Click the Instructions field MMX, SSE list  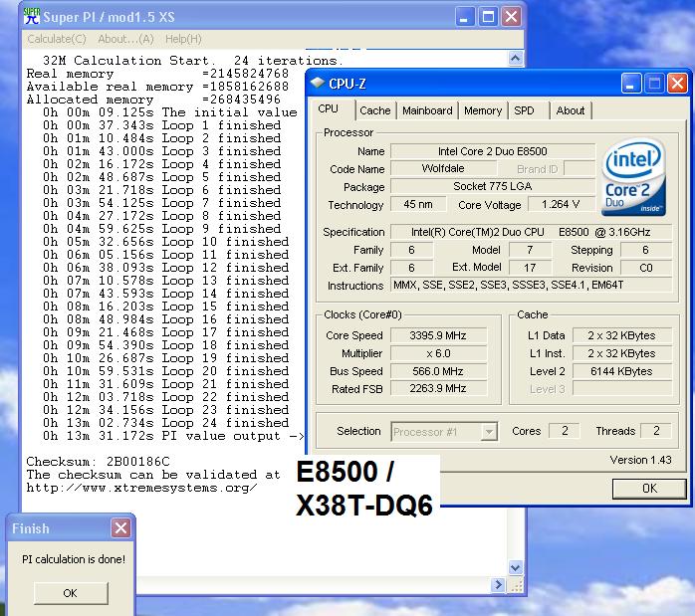[531, 286]
